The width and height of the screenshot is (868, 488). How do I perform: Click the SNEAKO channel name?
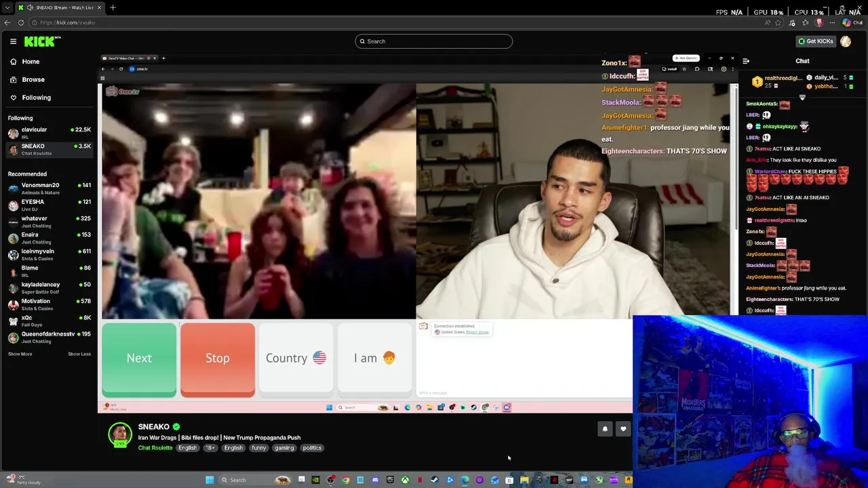tap(154, 426)
